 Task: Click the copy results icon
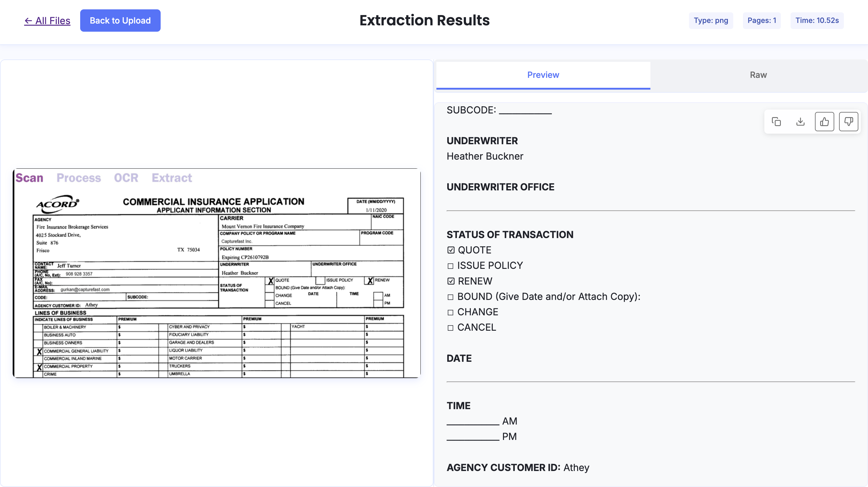[x=776, y=122]
